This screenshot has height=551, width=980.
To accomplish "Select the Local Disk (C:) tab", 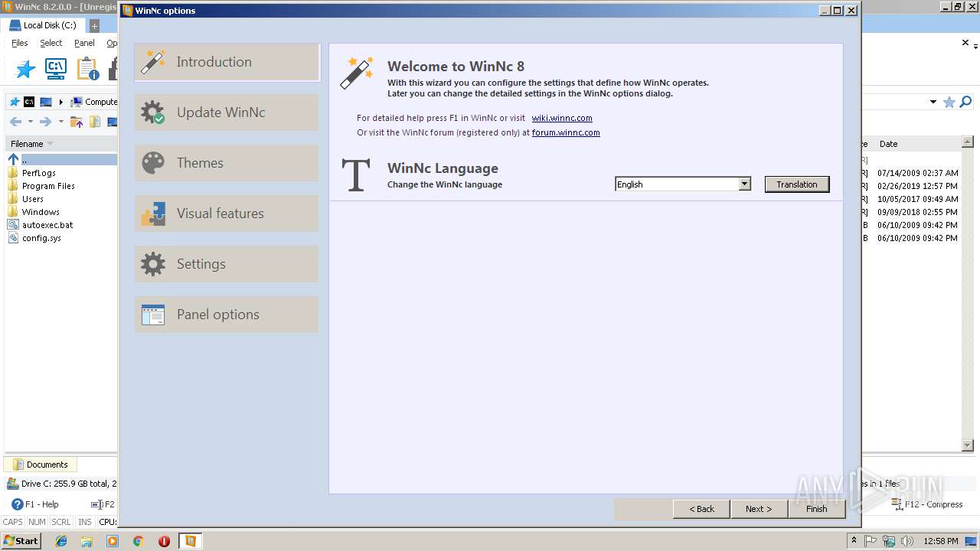I will [43, 25].
